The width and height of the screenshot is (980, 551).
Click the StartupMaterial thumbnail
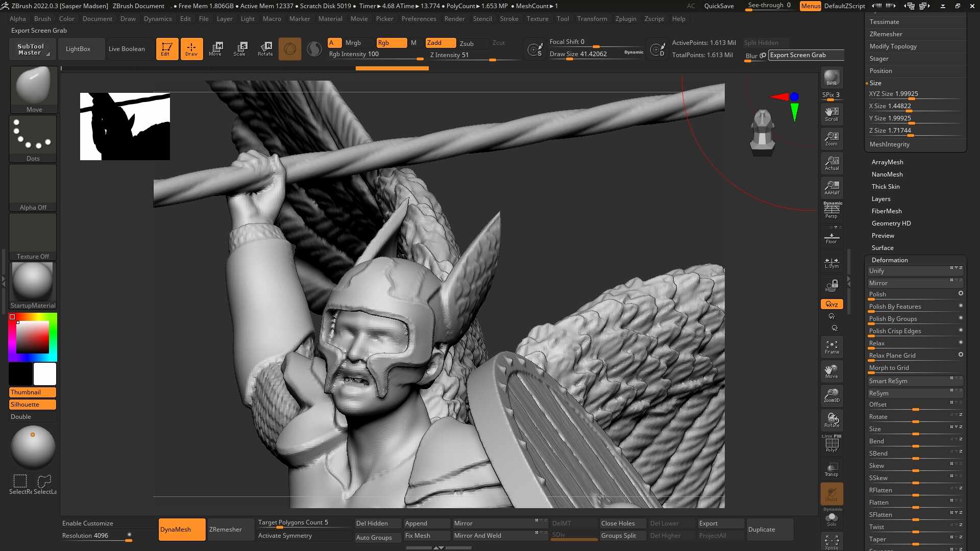(32, 281)
